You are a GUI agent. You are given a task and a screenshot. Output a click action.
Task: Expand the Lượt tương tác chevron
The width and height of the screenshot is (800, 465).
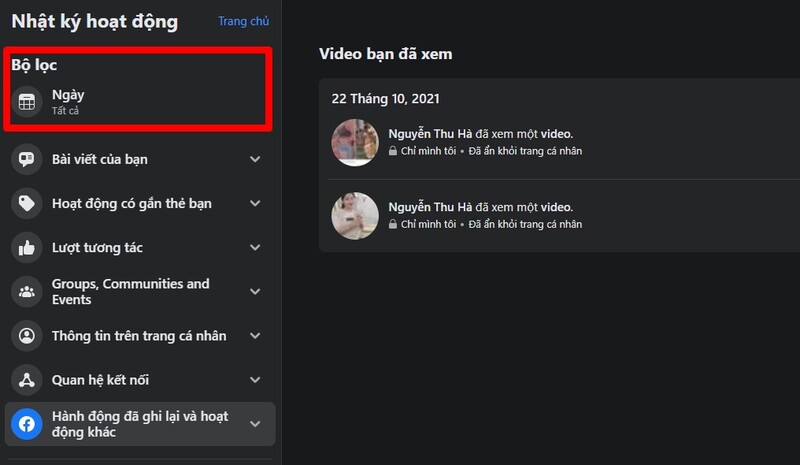click(255, 248)
